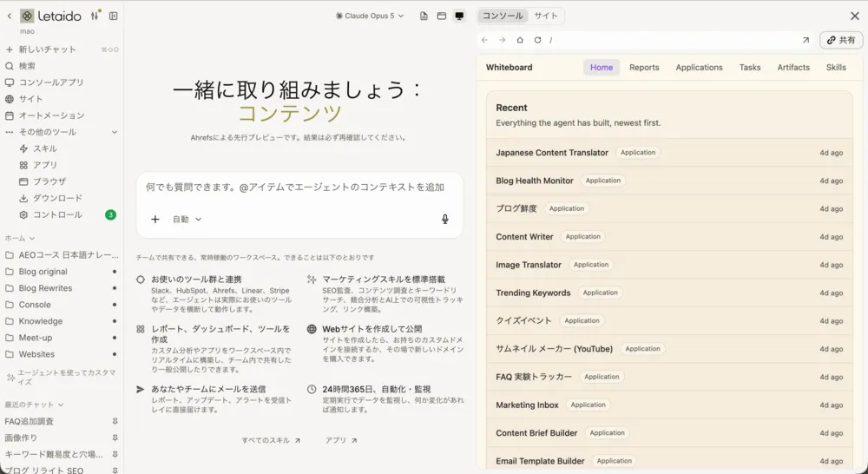The image size is (868, 474).
Task: Switch to the コンソール tab
Action: [503, 16]
